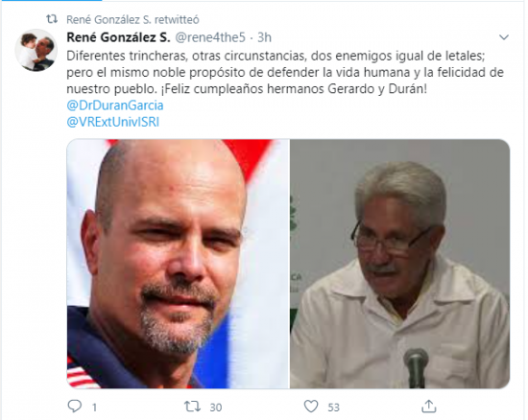Image resolution: width=528 pixels, height=420 pixels.
Task: Open the @VRExtUnivISRI mention link
Action: pyautogui.click(x=113, y=122)
